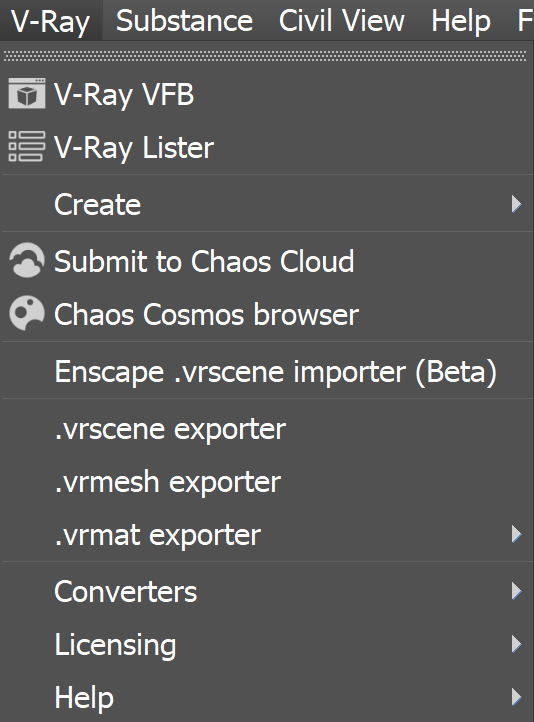
Task: Select Submit to Chaos Cloud entry
Action: click(x=204, y=261)
